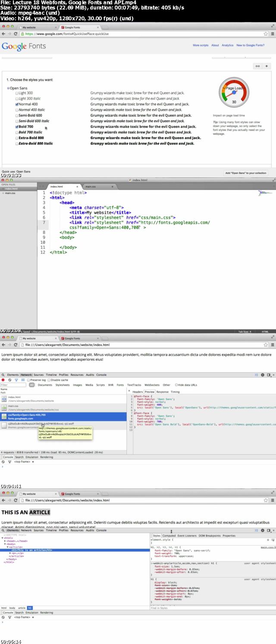Reload the Google Fonts page
This screenshot has width=276, height=644.
(16, 34)
